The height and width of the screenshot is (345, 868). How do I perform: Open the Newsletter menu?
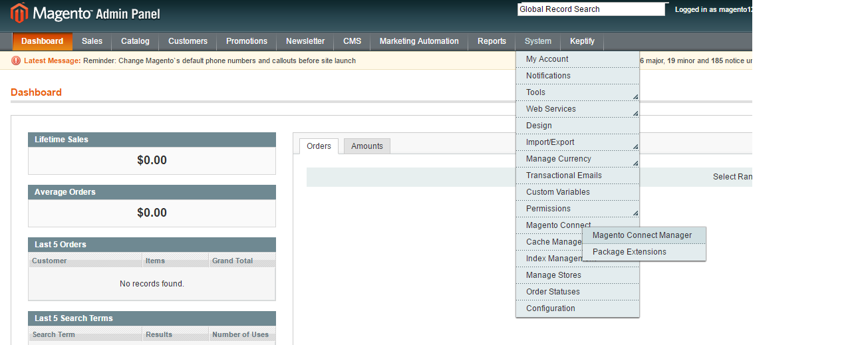[x=305, y=41]
